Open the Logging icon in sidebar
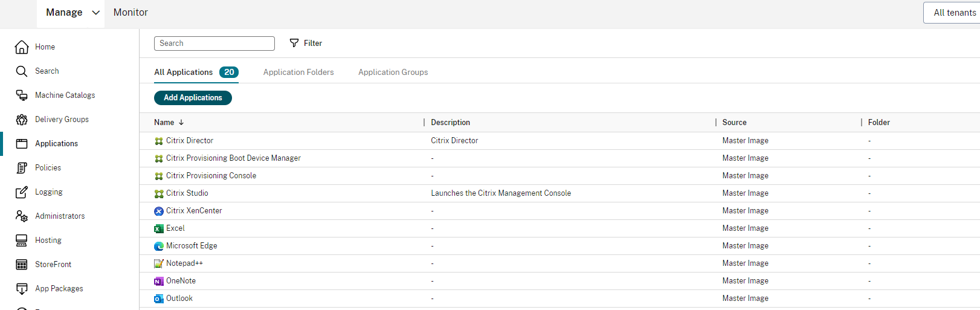Image resolution: width=980 pixels, height=310 pixels. pos(22,192)
